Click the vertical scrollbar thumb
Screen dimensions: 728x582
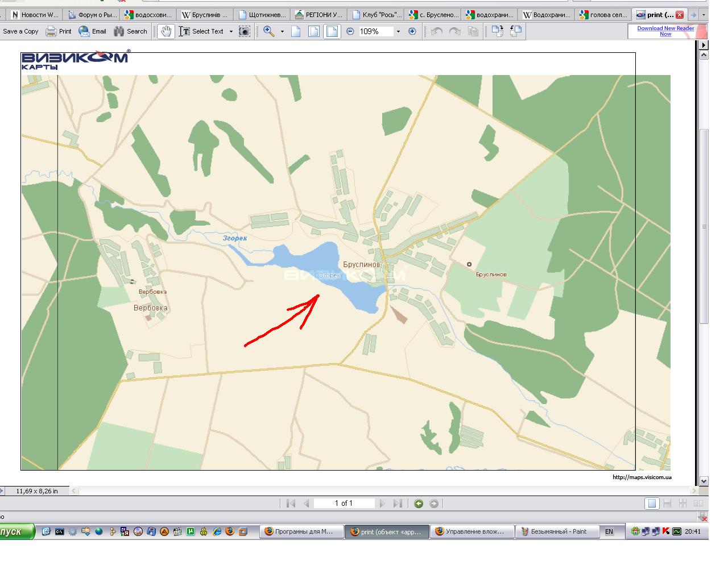point(704,227)
